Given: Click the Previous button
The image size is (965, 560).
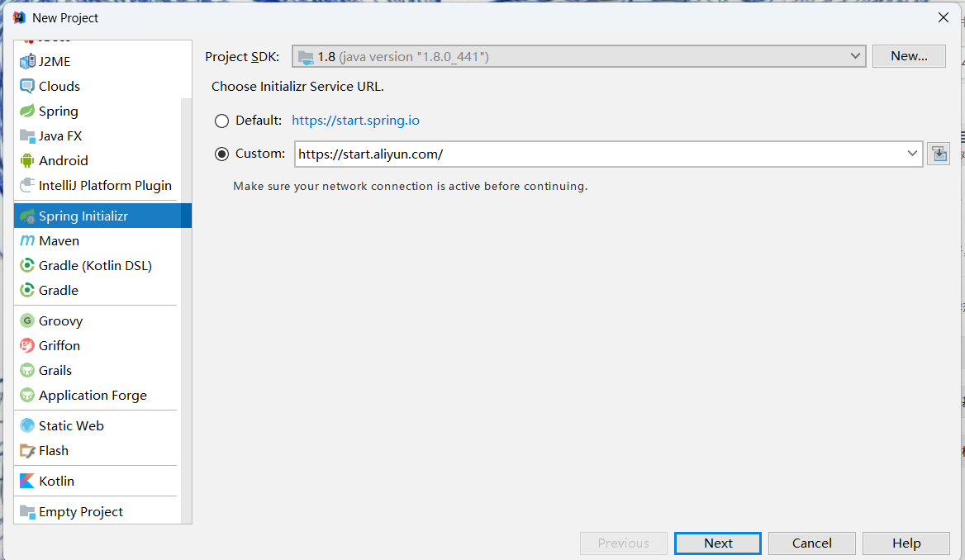Looking at the screenshot, I should click(624, 543).
